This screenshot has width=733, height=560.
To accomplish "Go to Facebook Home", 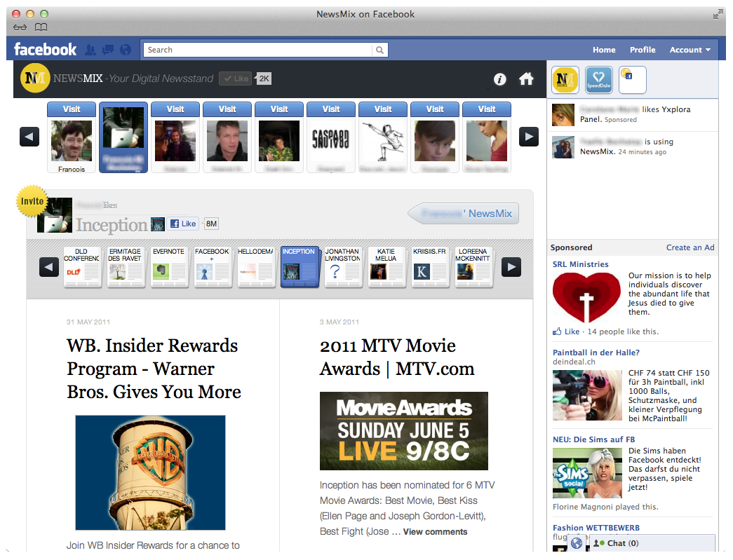I will [x=604, y=50].
